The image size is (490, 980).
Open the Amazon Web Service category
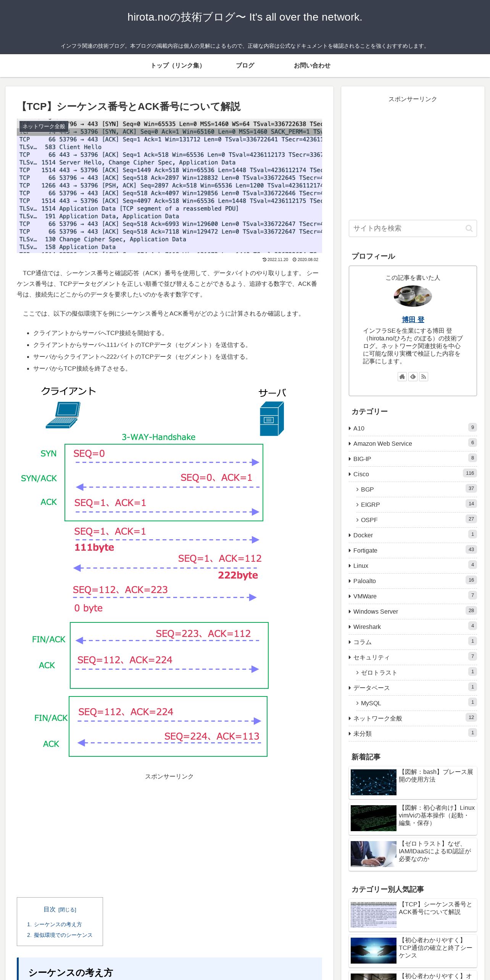point(413,443)
